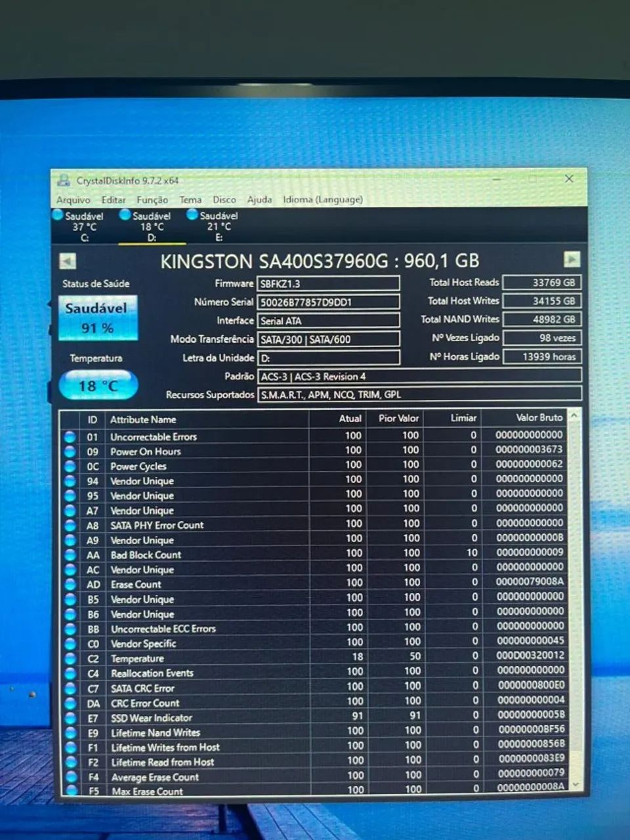Click status icon for Lifetime Read from Host row
The width and height of the screenshot is (630, 840).
pos(72,763)
